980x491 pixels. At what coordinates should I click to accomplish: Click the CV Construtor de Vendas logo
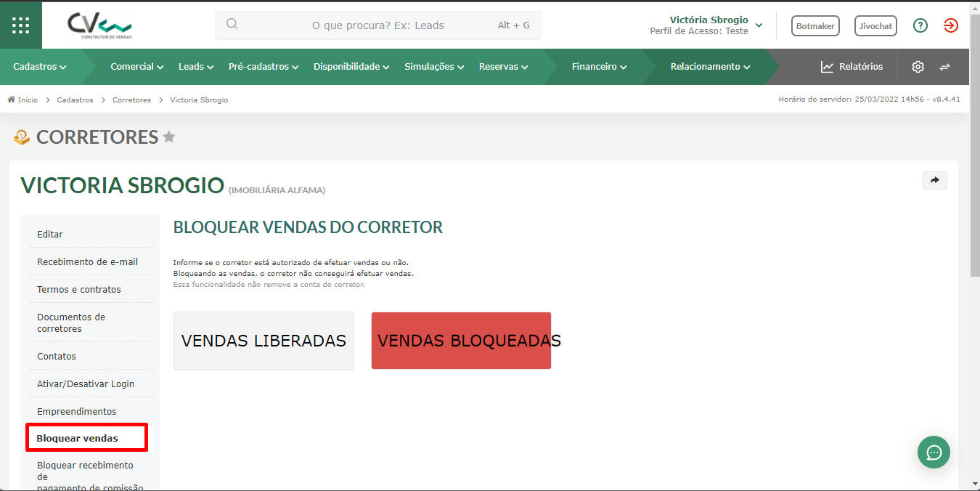coord(100,25)
